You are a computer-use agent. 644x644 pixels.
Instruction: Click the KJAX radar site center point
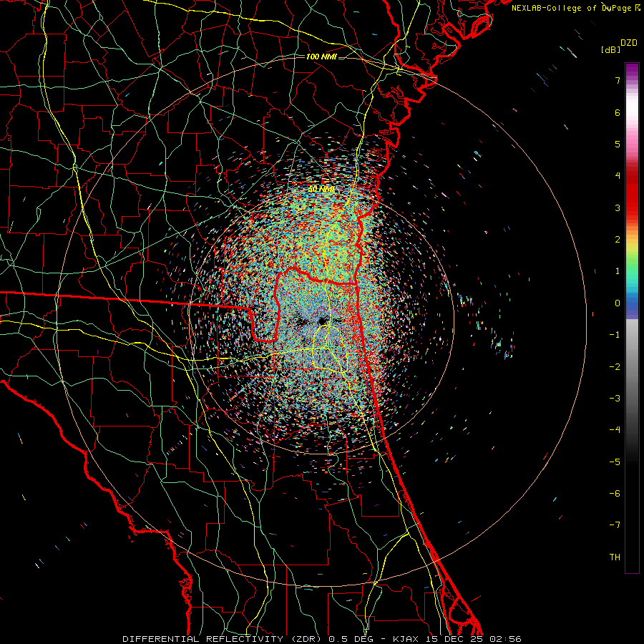[321, 321]
